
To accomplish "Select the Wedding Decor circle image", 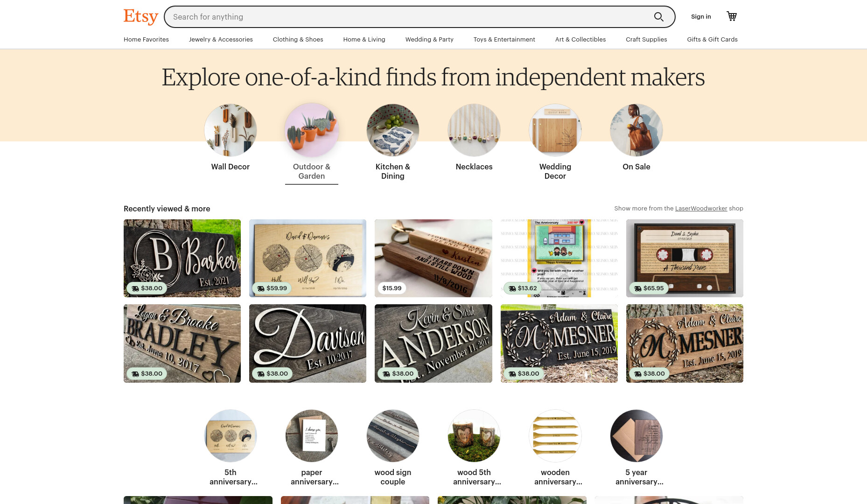I will (x=555, y=130).
